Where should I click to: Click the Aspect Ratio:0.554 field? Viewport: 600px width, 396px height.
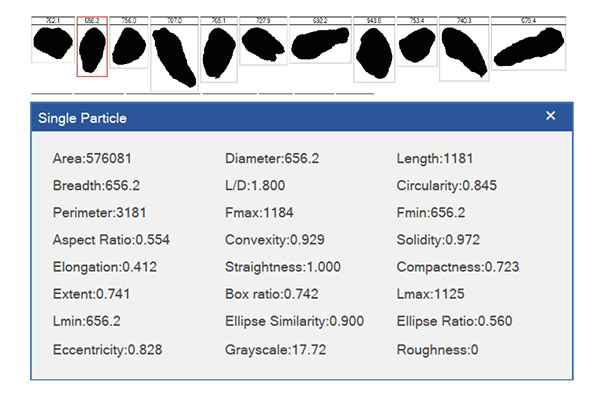pos(111,240)
